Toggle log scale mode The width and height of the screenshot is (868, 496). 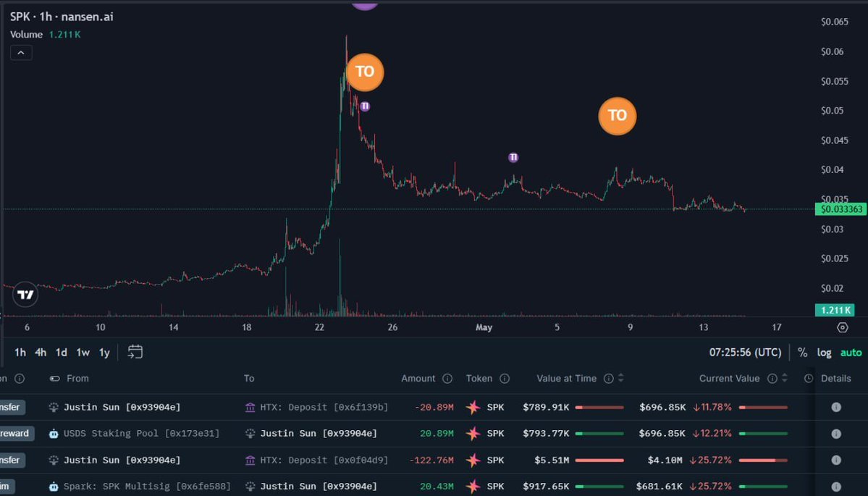[825, 353]
